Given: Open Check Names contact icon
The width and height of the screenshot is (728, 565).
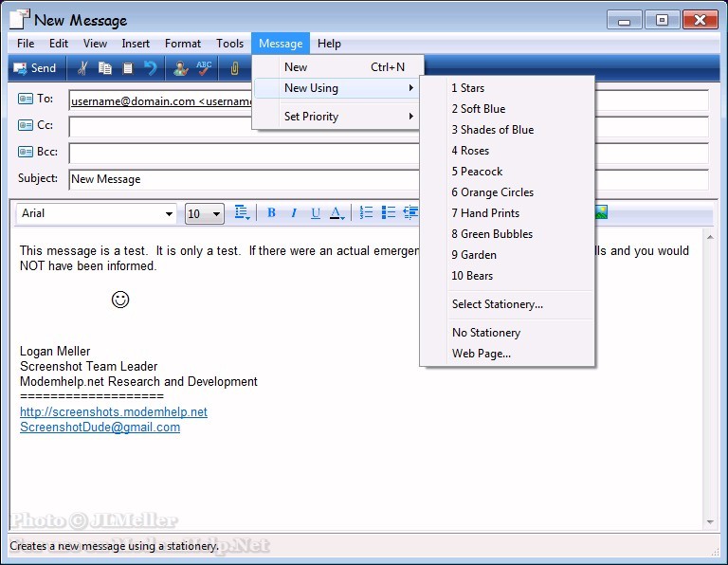Looking at the screenshot, I should (180, 68).
